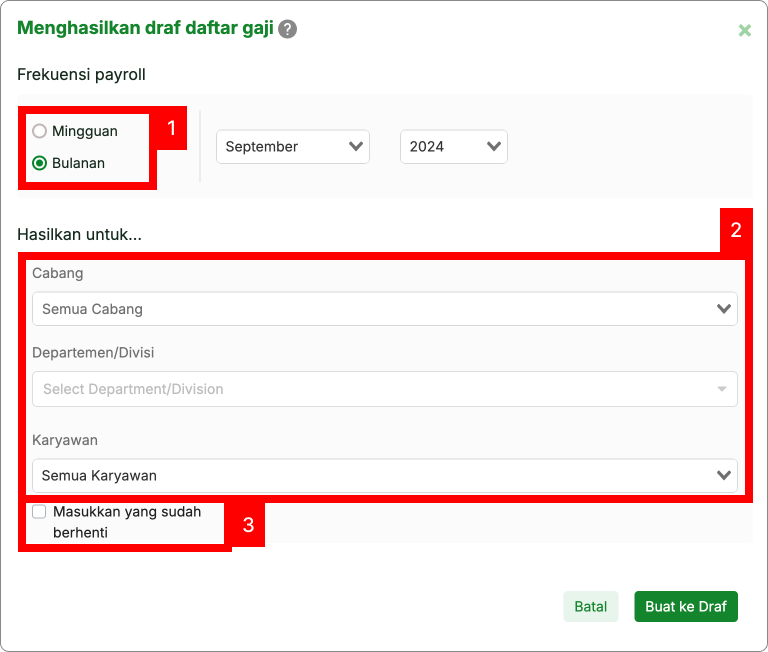
Task: Open the 2024 year dropdown
Action: pos(453,147)
